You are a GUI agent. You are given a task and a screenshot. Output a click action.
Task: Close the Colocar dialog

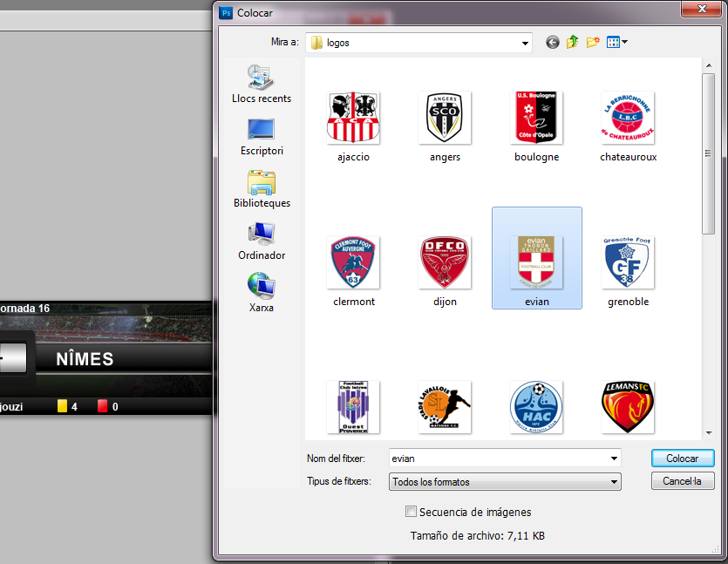(x=702, y=9)
